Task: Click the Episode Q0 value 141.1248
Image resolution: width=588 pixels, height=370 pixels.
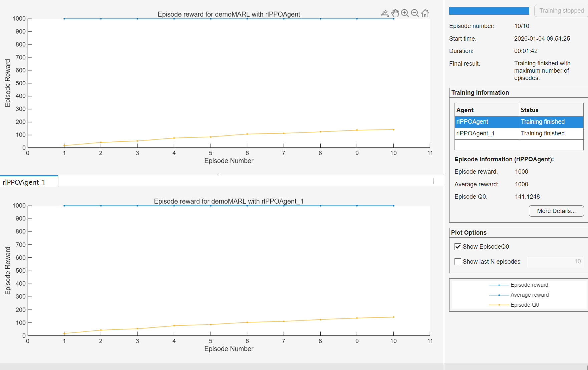Action: click(527, 197)
